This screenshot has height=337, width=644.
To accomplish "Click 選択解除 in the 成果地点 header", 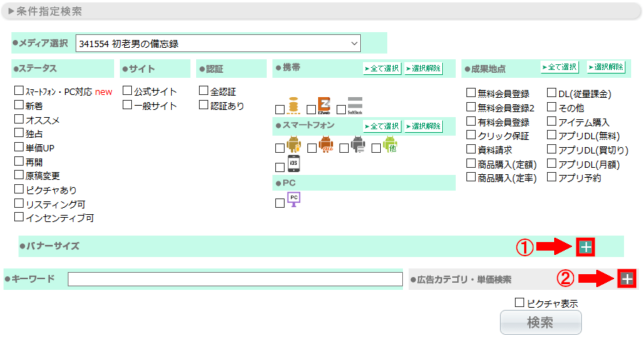I will pos(605,67).
